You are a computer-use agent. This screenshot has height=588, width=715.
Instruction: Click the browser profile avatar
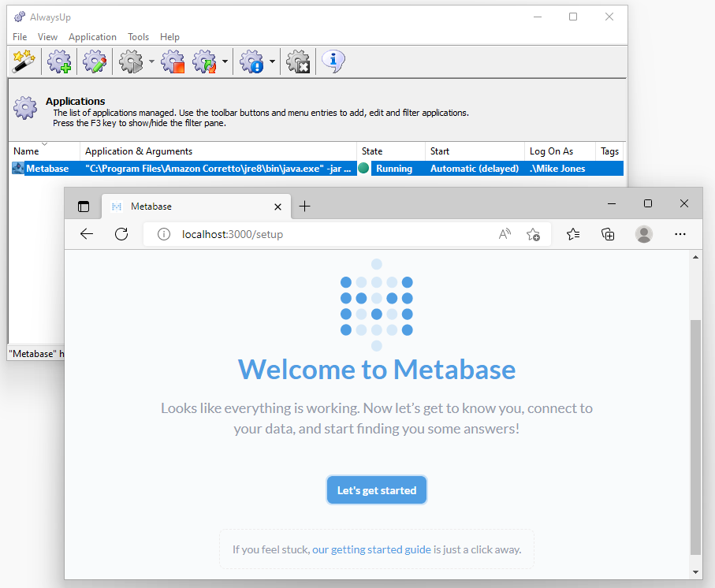(644, 234)
